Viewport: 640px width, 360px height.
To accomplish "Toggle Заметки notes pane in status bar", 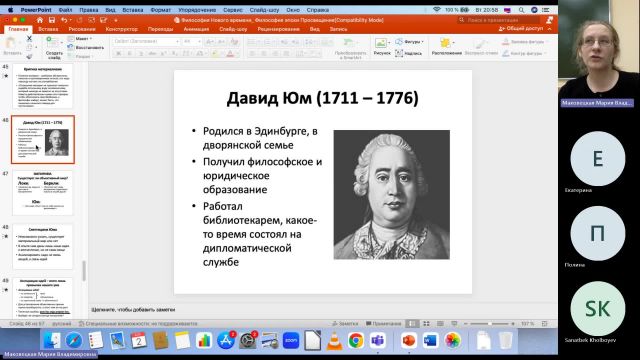I will [x=345, y=323].
